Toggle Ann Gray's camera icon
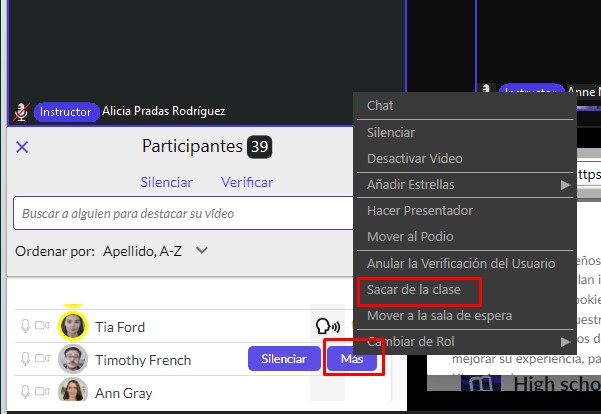The image size is (601, 414). pos(42,391)
